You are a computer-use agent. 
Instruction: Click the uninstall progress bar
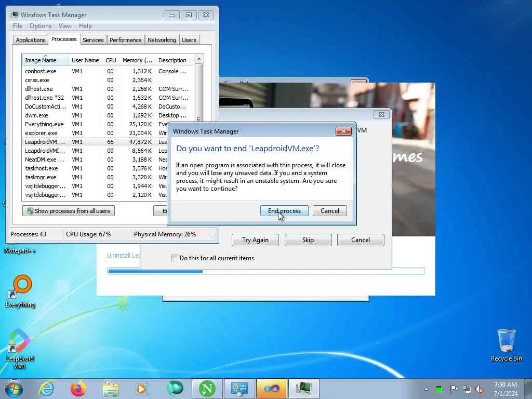[x=266, y=271]
